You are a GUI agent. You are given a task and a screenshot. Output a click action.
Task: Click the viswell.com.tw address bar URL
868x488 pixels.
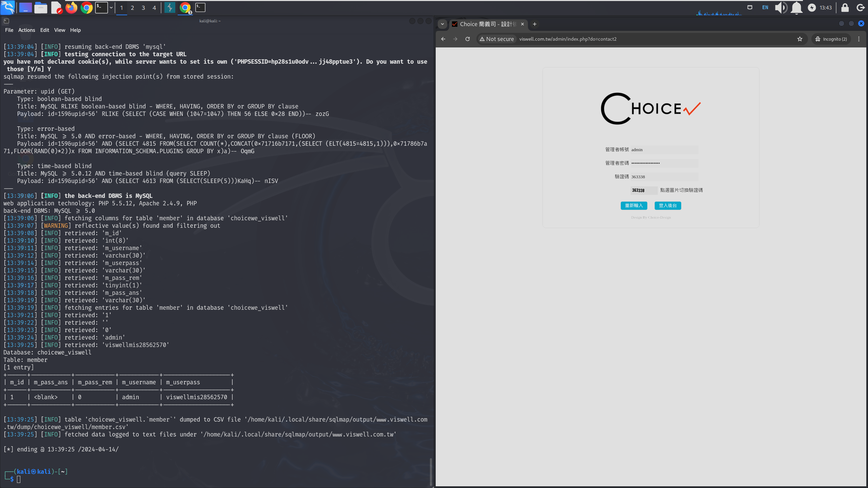coord(568,39)
